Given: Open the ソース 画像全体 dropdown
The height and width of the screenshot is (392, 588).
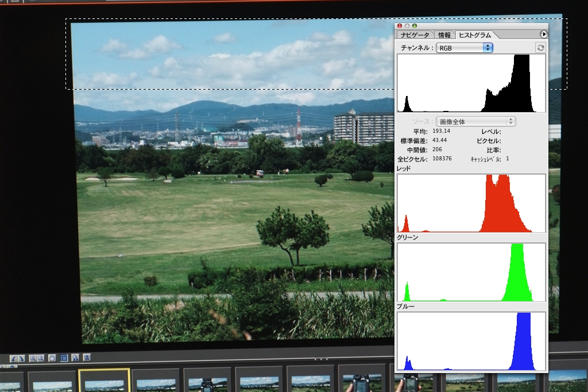Looking at the screenshot, I should coord(475,121).
